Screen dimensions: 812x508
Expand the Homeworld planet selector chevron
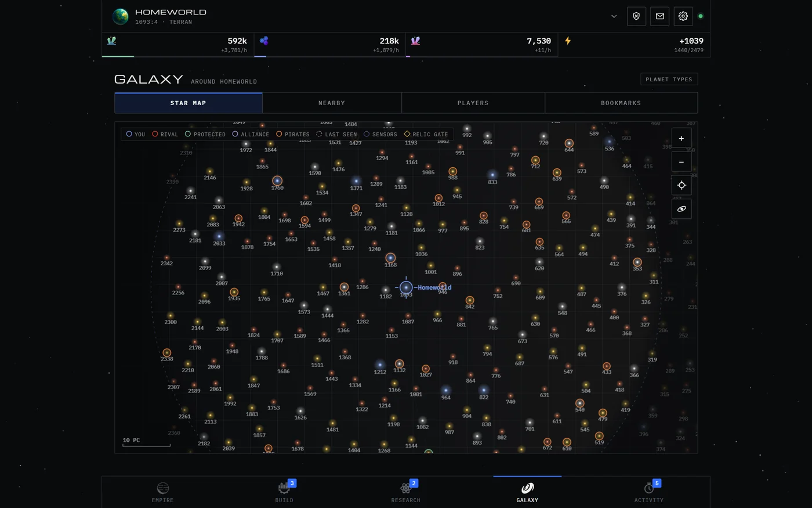614,16
